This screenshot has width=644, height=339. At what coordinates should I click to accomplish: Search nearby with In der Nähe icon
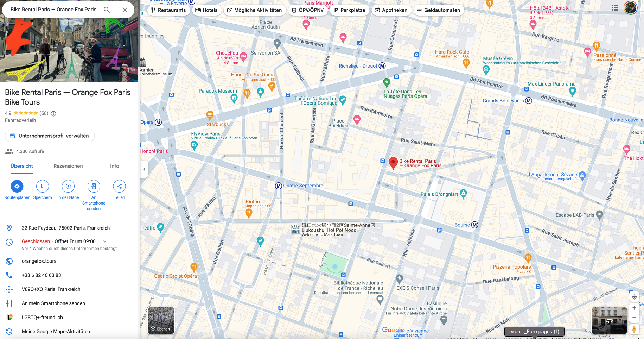pos(68,186)
